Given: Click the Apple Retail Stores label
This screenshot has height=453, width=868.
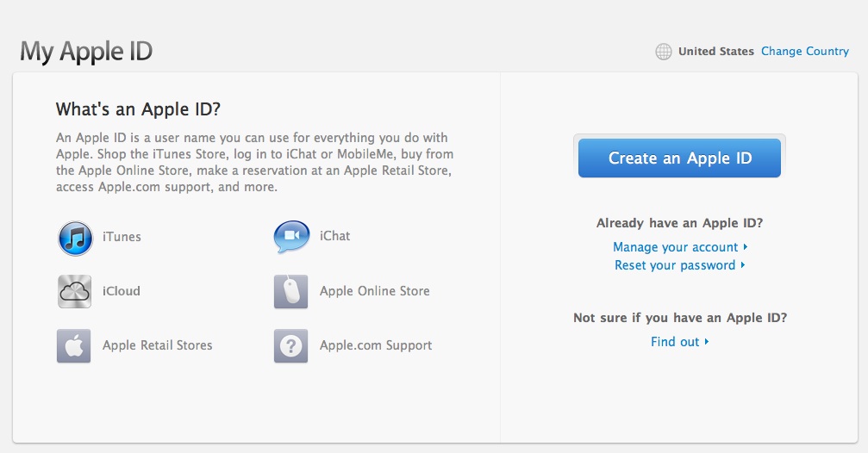Looking at the screenshot, I should coord(157,345).
